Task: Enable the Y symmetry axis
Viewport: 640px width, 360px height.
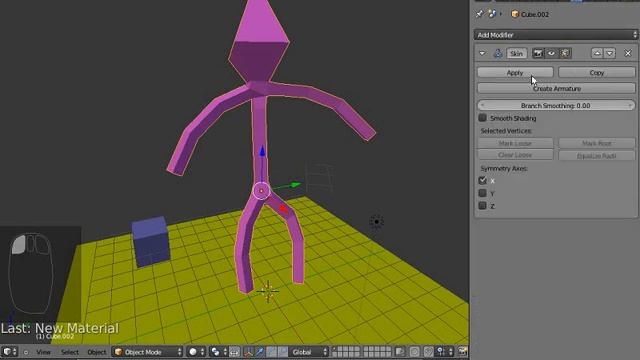Action: (x=482, y=193)
